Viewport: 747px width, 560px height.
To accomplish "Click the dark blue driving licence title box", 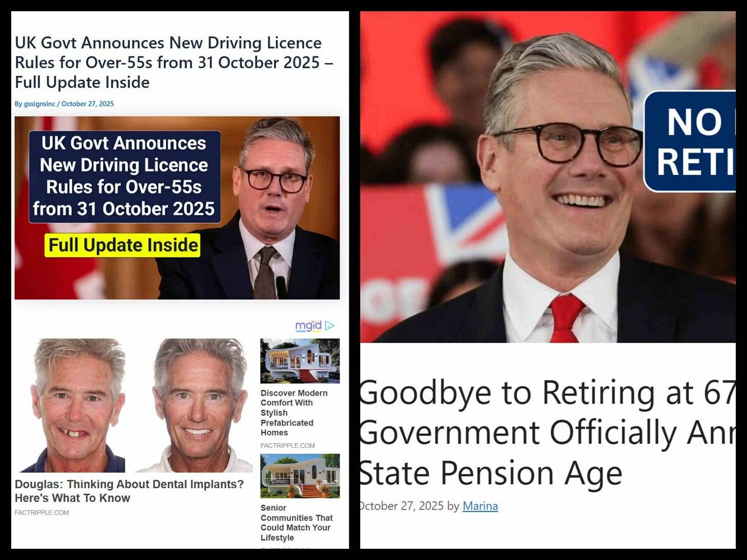I will (125, 176).
